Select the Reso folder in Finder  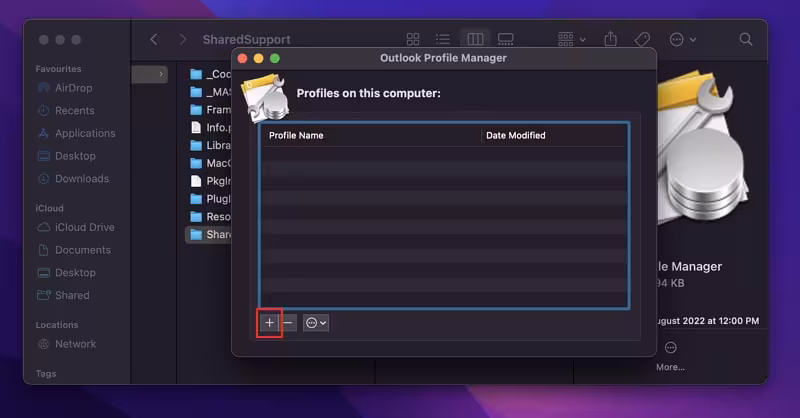[x=210, y=217]
